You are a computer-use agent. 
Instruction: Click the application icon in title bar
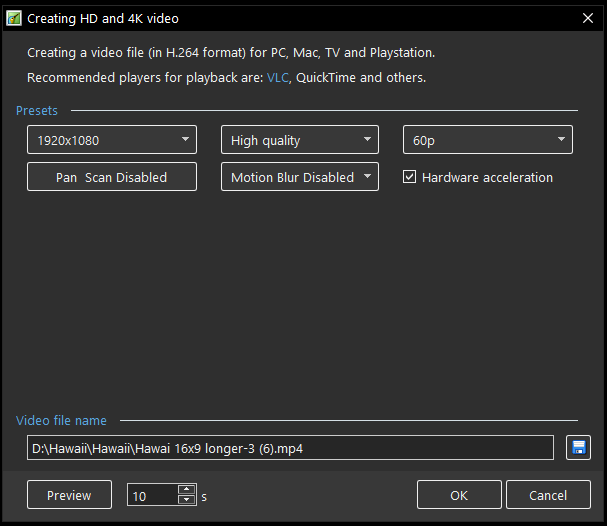(x=14, y=18)
